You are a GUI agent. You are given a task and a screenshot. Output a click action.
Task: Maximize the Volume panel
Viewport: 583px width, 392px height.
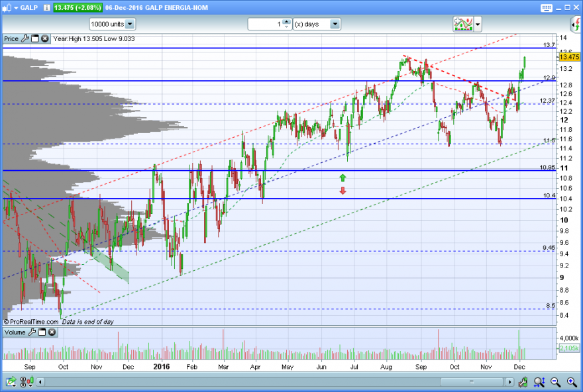42,332
